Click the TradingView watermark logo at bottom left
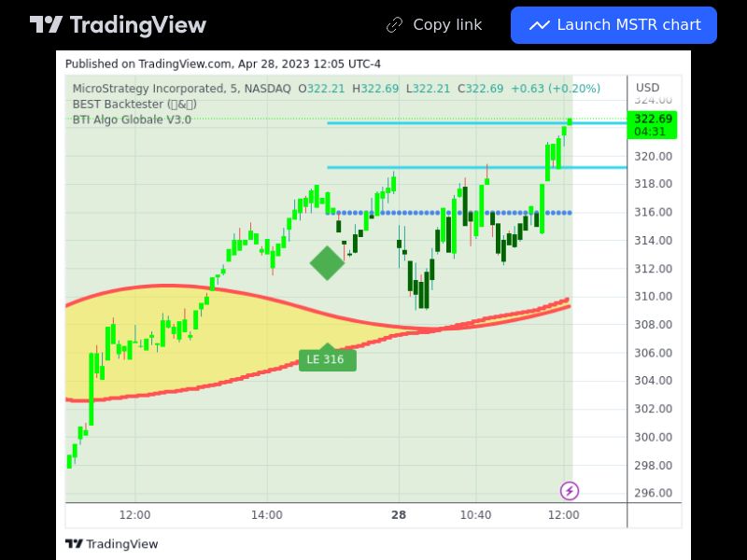 pyautogui.click(x=111, y=544)
